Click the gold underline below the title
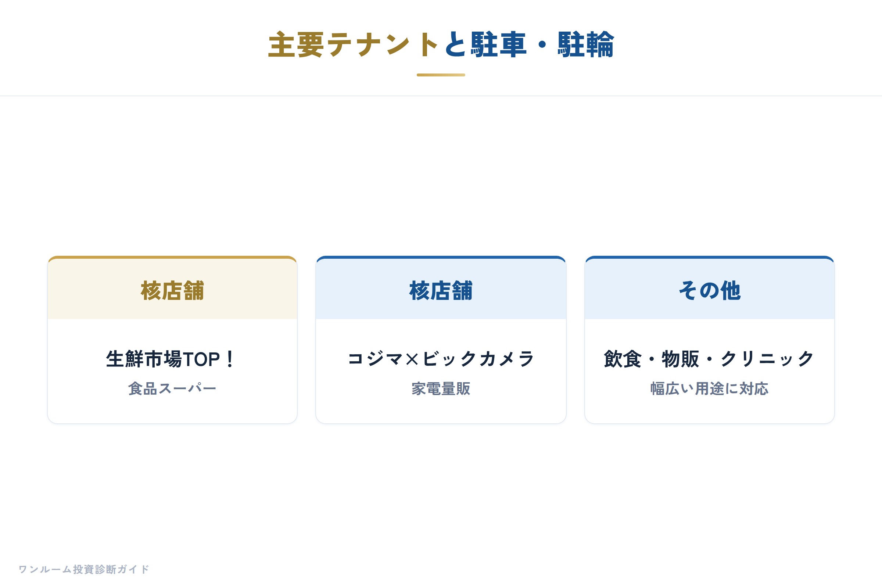Screen dimensions: 882x588 (441, 75)
